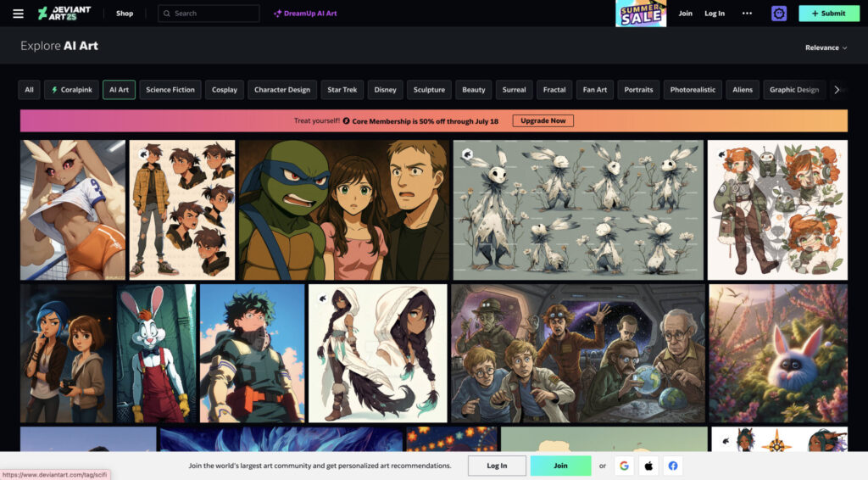Click the Core Membership badge icon in banner
868x480 pixels.
pyautogui.click(x=346, y=120)
